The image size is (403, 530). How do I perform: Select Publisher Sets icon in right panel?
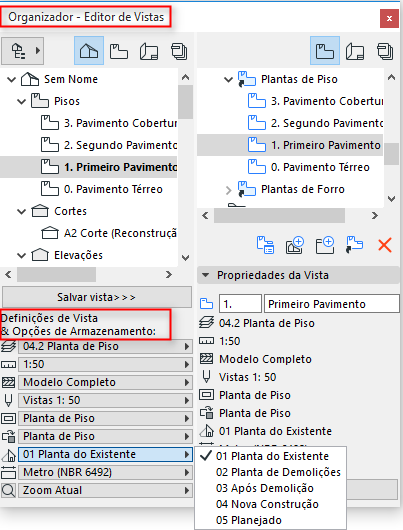tap(385, 51)
